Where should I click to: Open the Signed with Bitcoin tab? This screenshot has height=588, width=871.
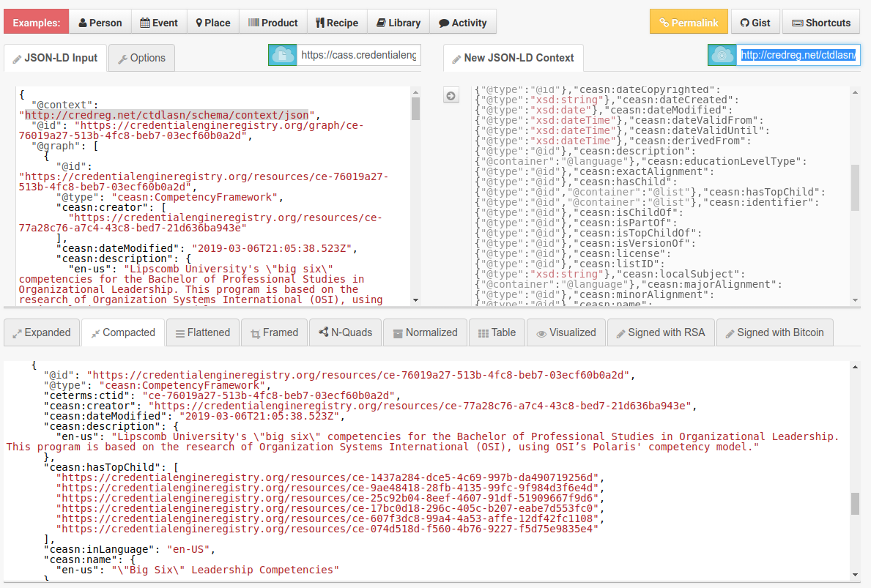(774, 332)
